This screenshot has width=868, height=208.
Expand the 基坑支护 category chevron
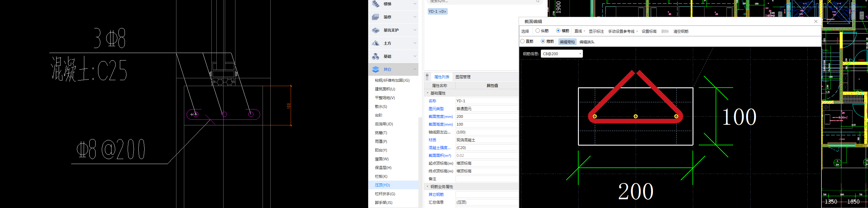pos(415,30)
